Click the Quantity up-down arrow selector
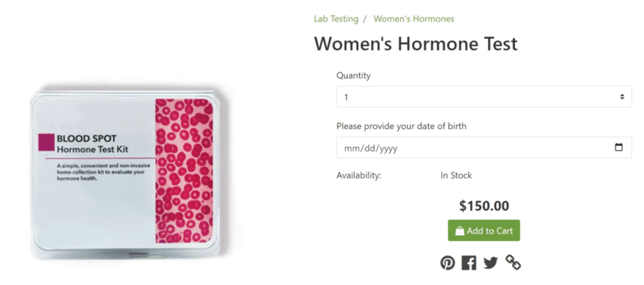Viewport: 644px width, 285px height. click(x=622, y=97)
